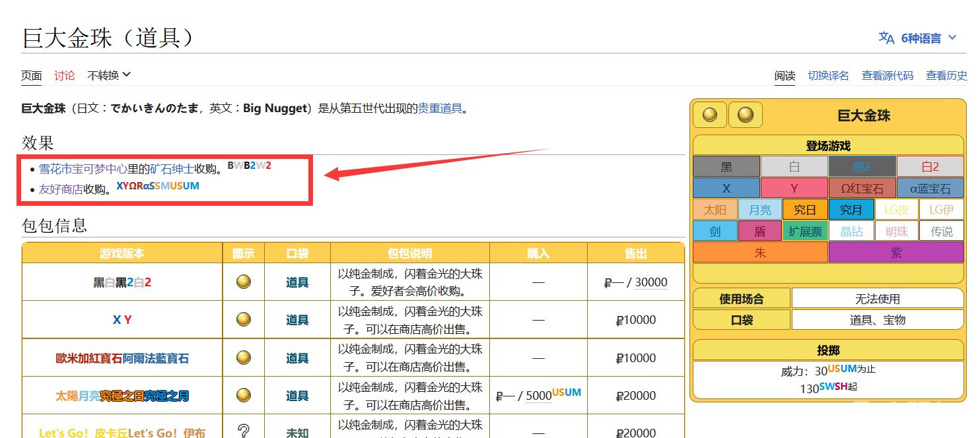Open the 紫 game cell

[x=896, y=252]
